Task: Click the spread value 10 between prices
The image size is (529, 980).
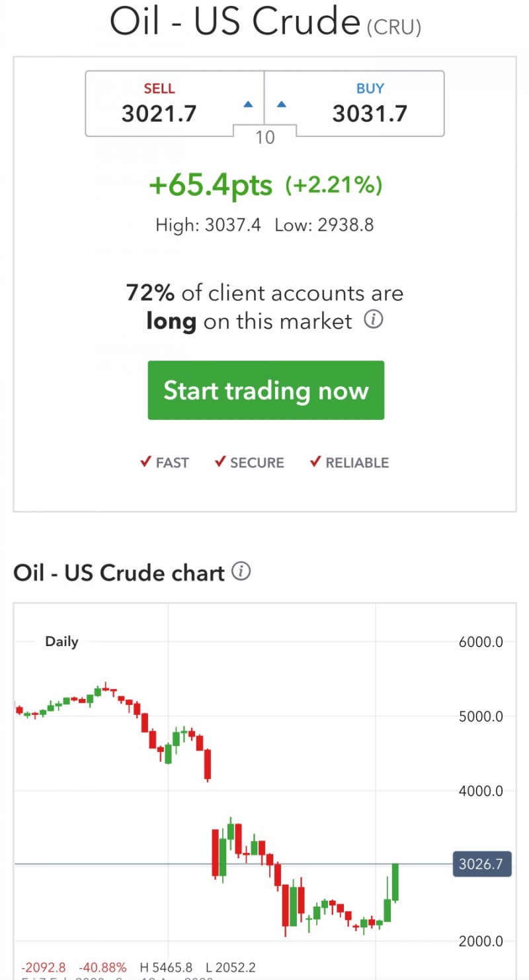Action: pyautogui.click(x=264, y=138)
